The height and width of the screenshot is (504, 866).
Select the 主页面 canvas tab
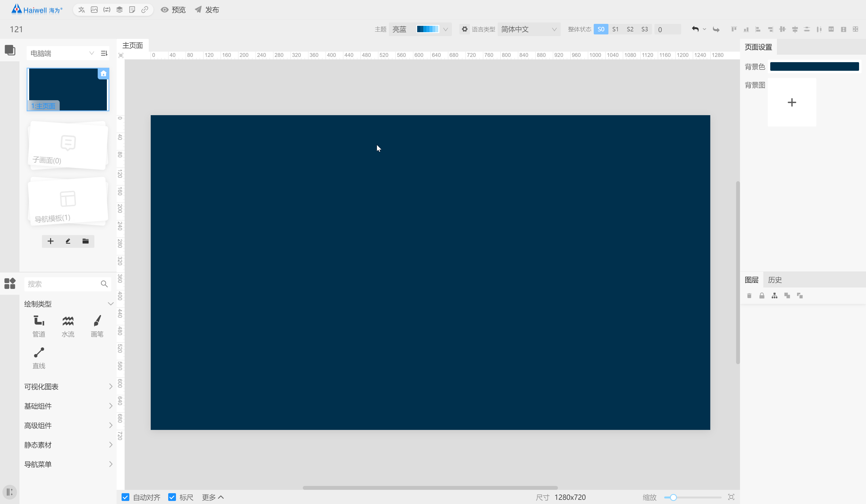tap(133, 45)
